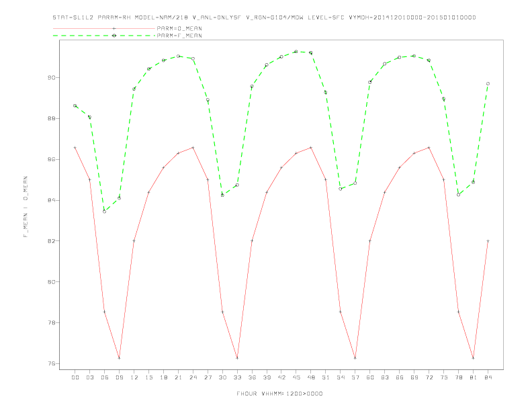
Task: Click the red O_MEAN minimum marker at hour 33
Action: (237, 358)
